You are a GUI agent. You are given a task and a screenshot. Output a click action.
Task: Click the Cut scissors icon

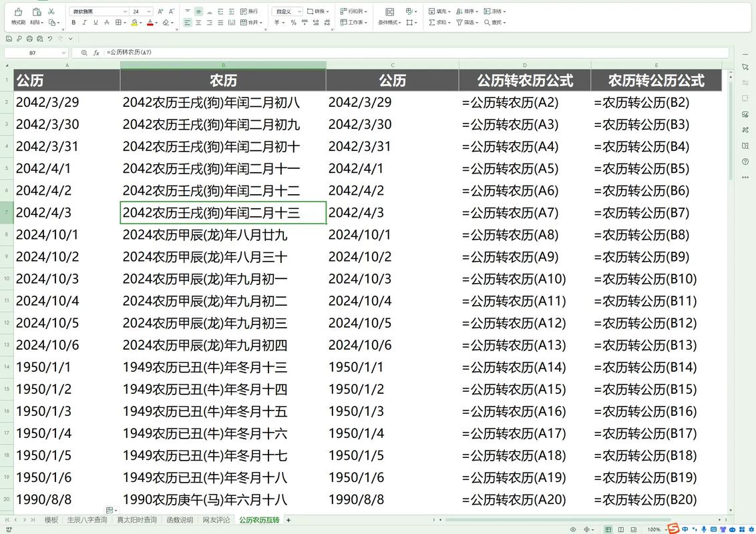(x=51, y=11)
